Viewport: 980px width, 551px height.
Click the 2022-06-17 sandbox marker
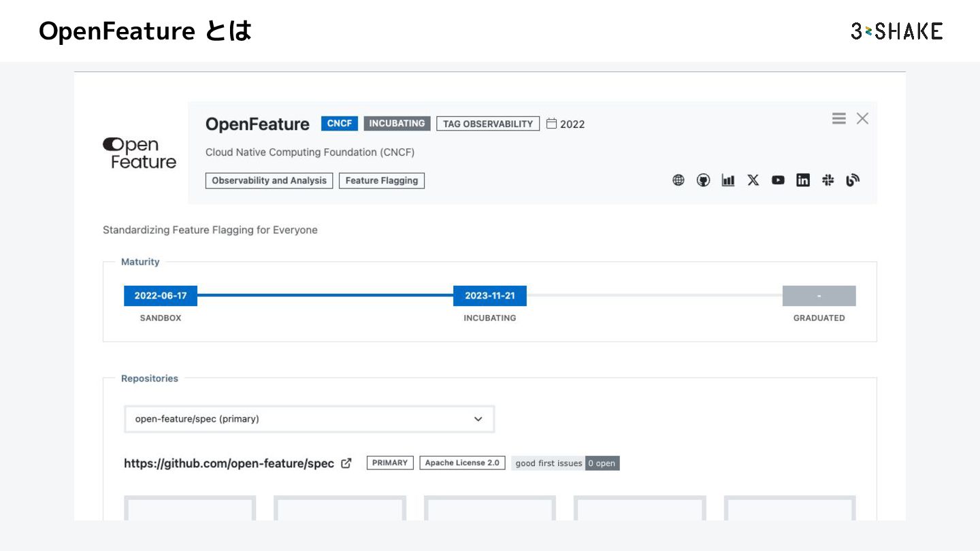point(161,296)
